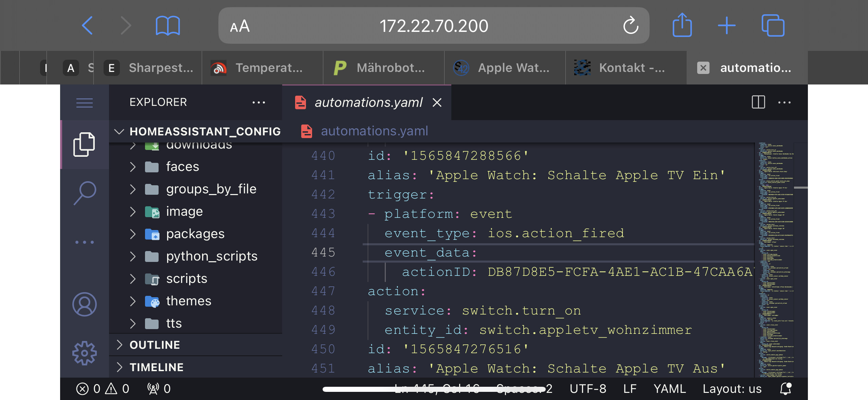The image size is (868, 400).
Task: Open the hamburger application menu
Action: pyautogui.click(x=85, y=102)
